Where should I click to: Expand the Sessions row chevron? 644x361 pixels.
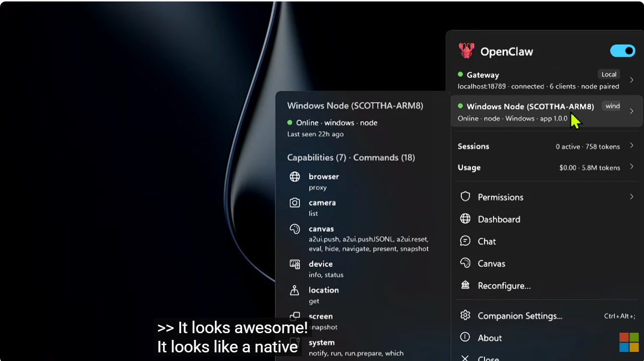pyautogui.click(x=632, y=145)
